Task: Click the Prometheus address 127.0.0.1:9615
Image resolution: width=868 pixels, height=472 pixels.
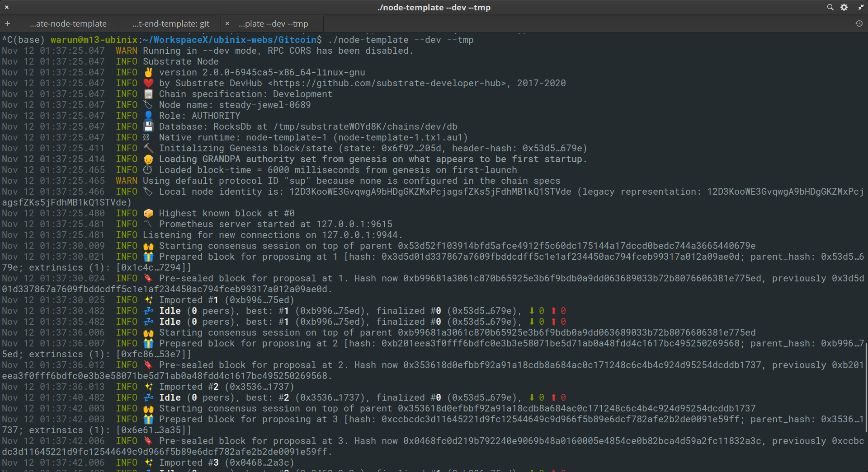Action: (354, 224)
